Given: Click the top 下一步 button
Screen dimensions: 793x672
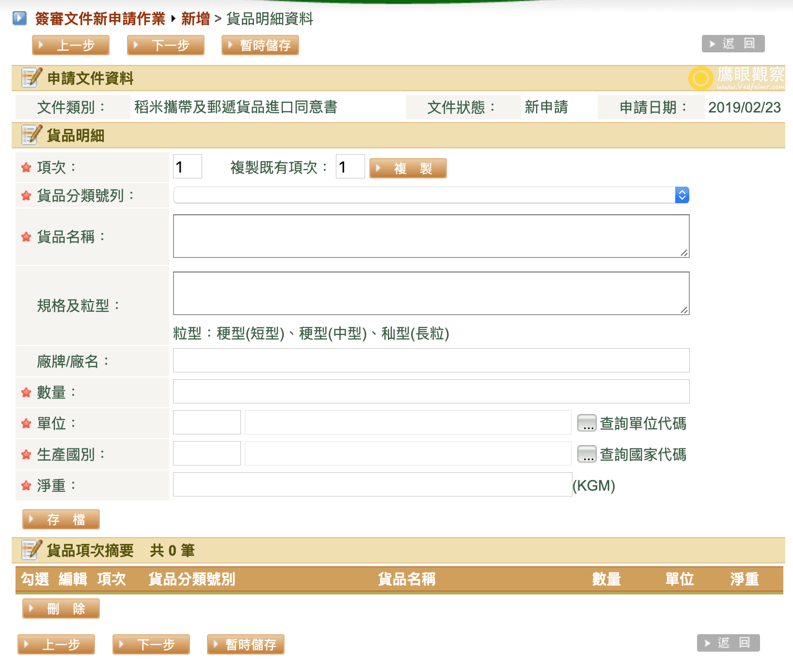Looking at the screenshot, I should 166,45.
